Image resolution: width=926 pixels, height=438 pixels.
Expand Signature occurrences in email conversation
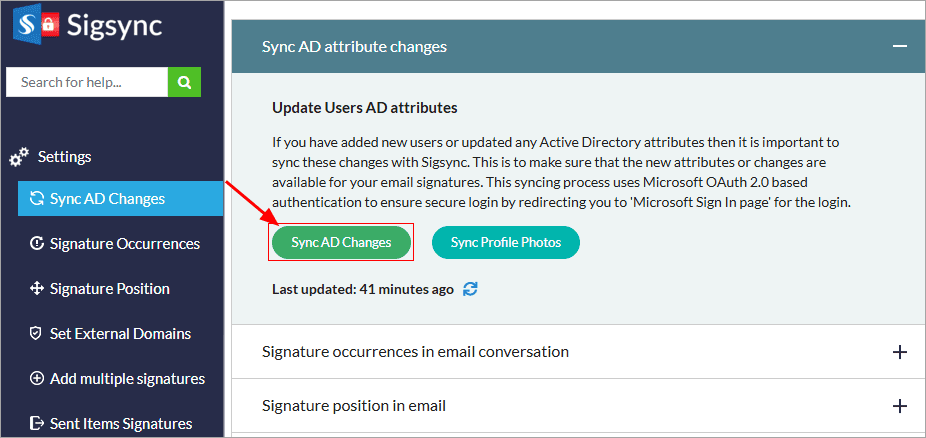pos(900,352)
